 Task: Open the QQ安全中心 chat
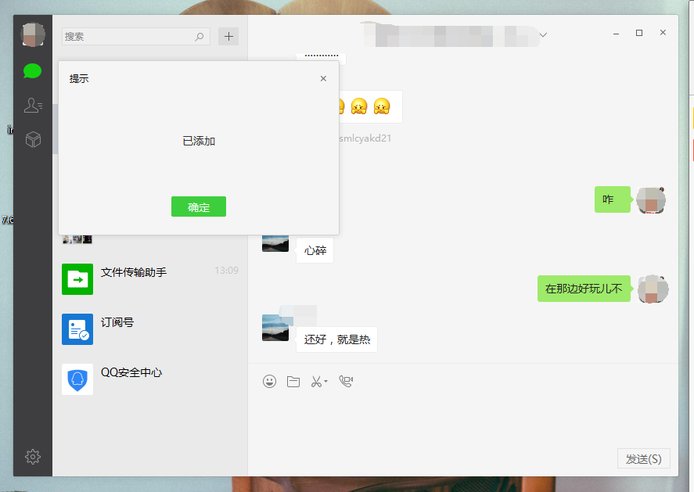tap(150, 379)
